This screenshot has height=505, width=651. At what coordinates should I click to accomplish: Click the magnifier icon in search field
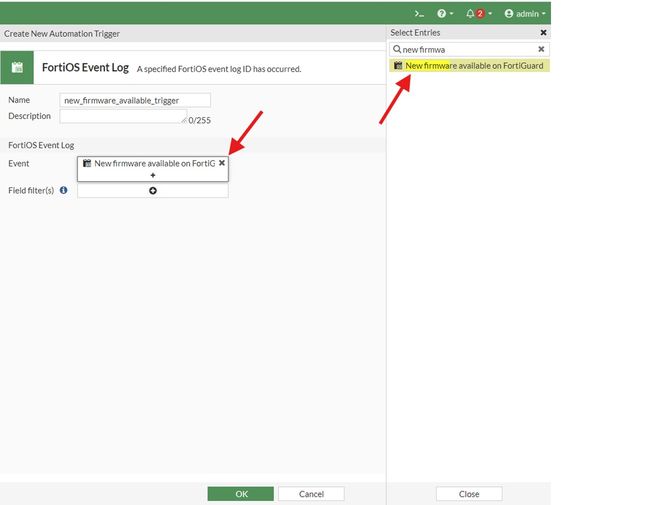(397, 49)
